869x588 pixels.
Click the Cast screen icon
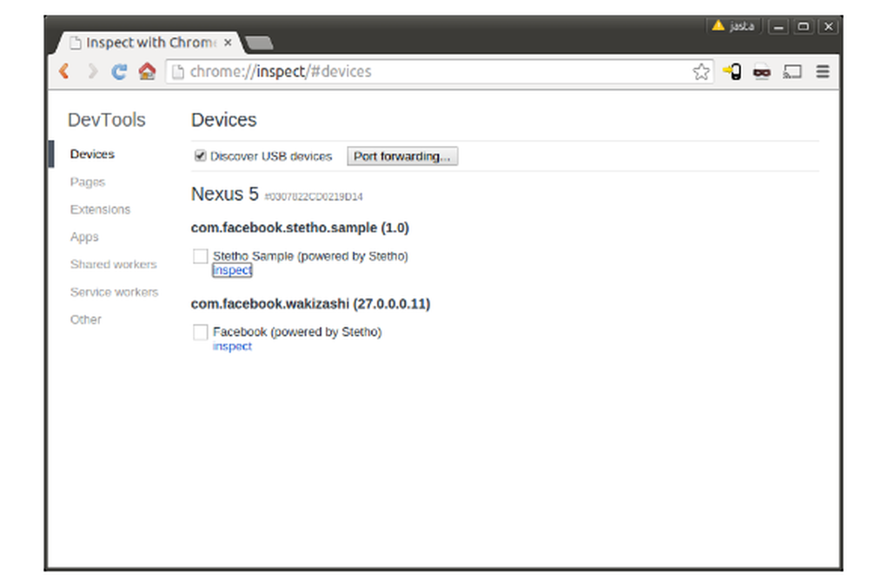[x=792, y=71]
